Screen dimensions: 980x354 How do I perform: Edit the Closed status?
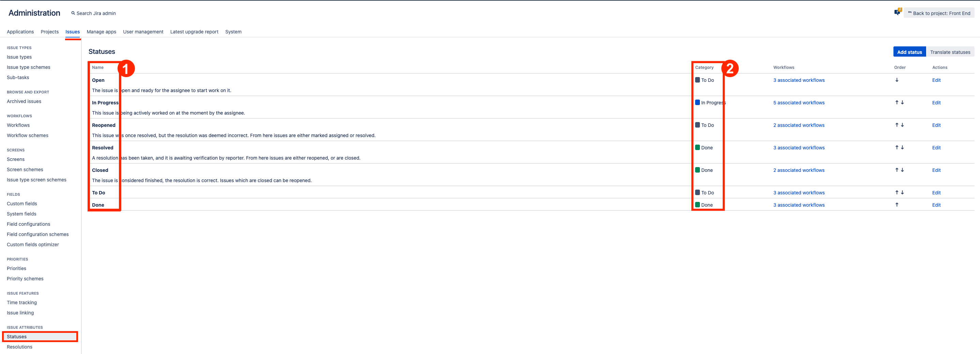click(x=936, y=170)
